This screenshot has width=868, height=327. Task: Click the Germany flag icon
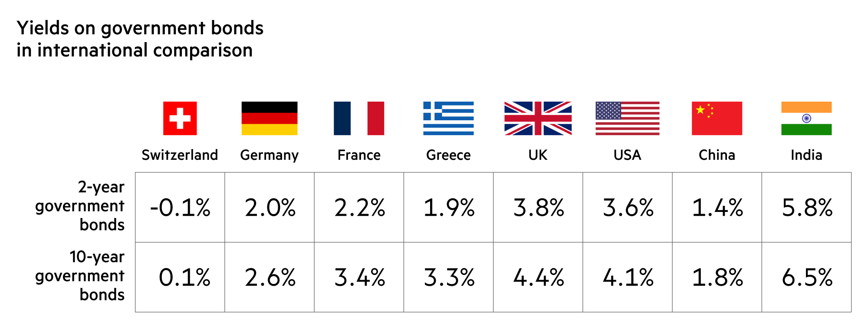tap(269, 118)
